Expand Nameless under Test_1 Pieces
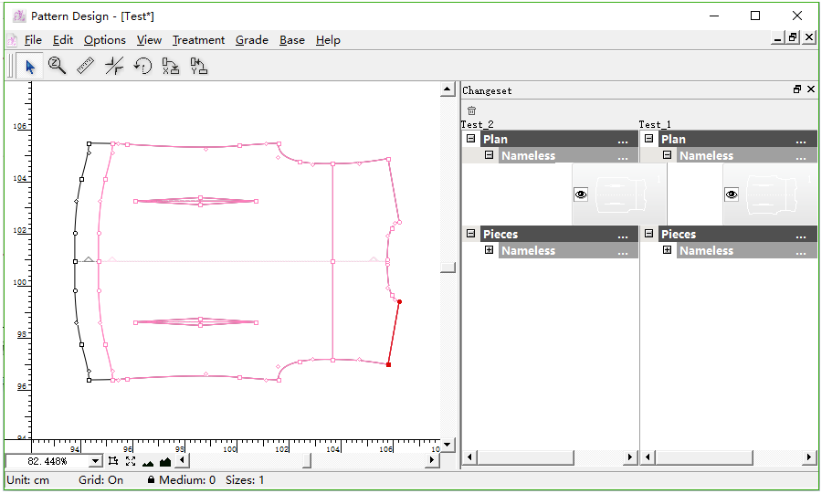The width and height of the screenshot is (832, 504). click(668, 250)
